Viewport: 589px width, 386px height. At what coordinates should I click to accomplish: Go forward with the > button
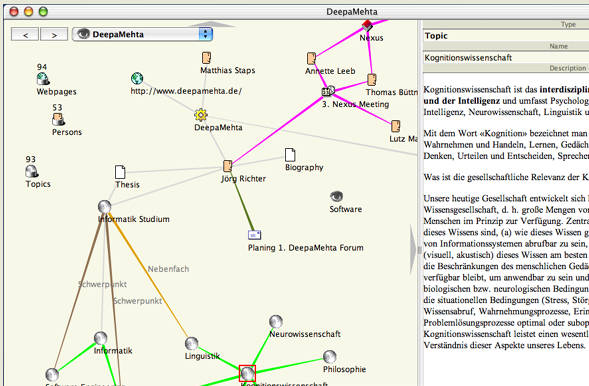click(x=54, y=35)
